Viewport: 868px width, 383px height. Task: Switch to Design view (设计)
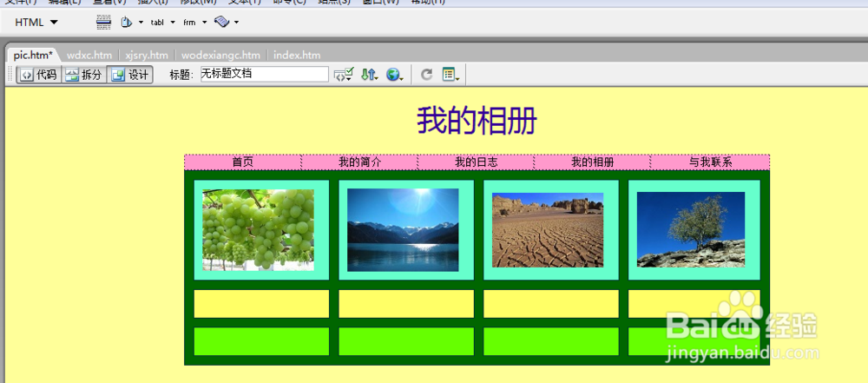pos(129,75)
